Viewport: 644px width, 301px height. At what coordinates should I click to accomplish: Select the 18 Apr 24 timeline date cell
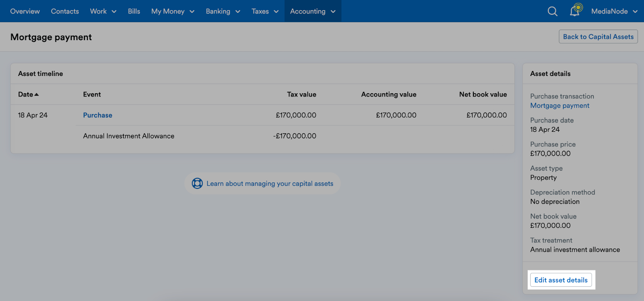click(33, 115)
